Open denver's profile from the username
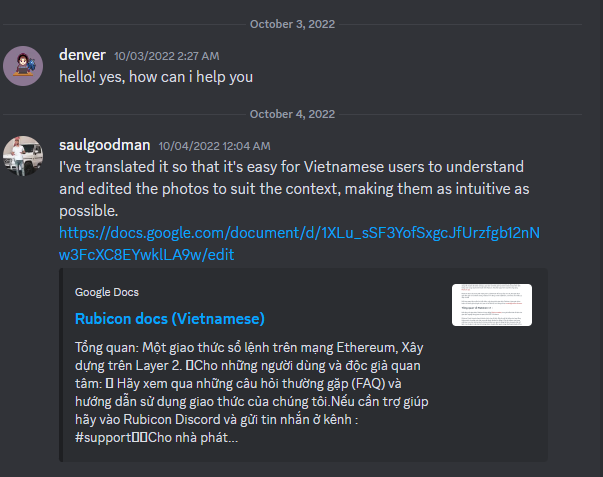Screen dimensions: 603x477 coord(83,55)
